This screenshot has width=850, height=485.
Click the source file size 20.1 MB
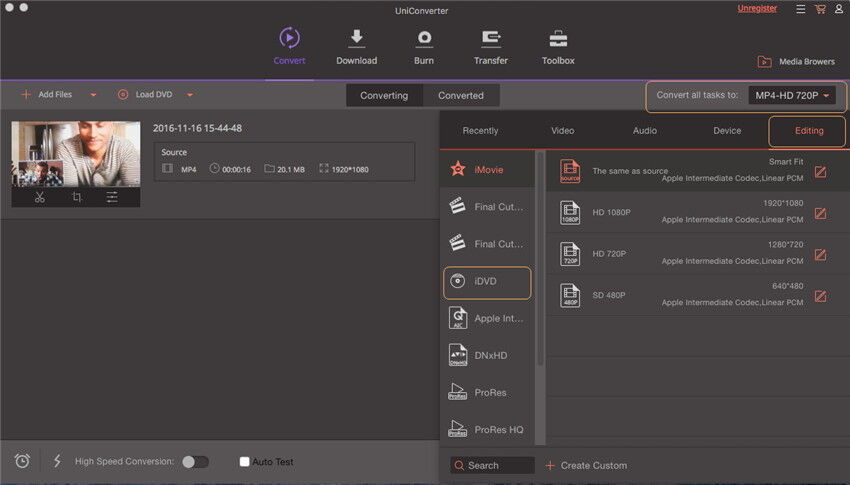pyautogui.click(x=291, y=170)
